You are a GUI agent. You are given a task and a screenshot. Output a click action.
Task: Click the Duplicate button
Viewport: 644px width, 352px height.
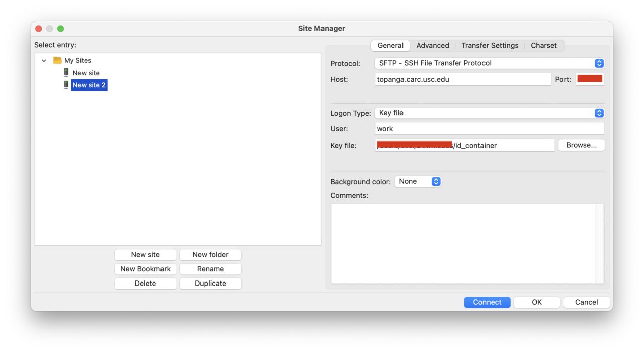[x=210, y=284]
